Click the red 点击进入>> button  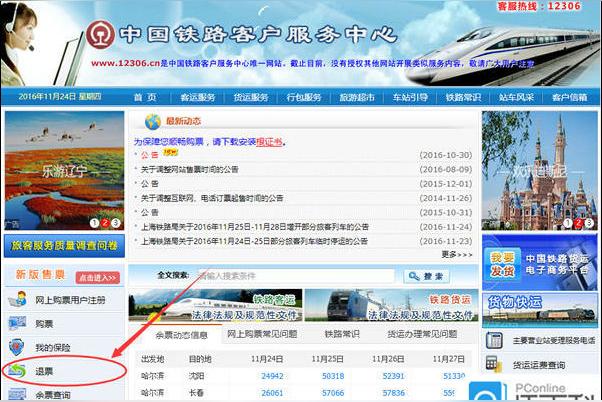97,276
